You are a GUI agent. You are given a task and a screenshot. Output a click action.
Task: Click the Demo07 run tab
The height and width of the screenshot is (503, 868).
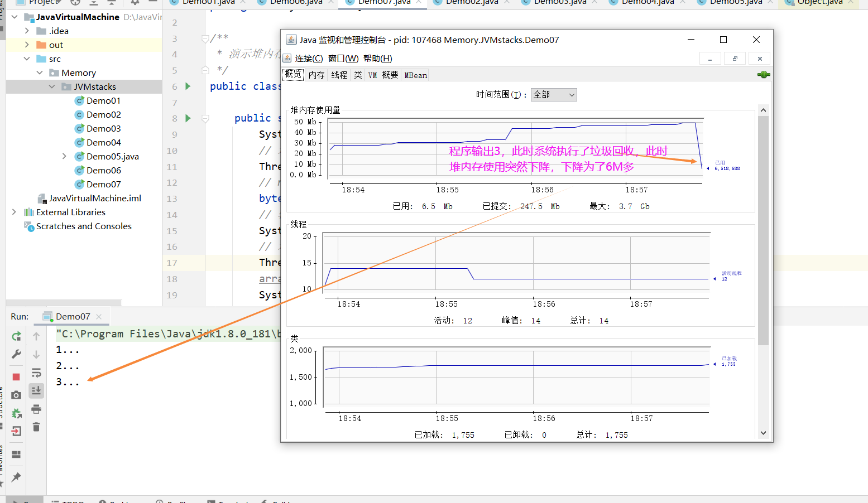(x=73, y=317)
